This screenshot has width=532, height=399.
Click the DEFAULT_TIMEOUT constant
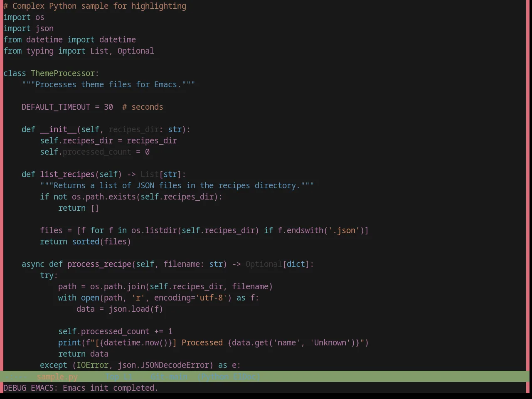[56, 107]
